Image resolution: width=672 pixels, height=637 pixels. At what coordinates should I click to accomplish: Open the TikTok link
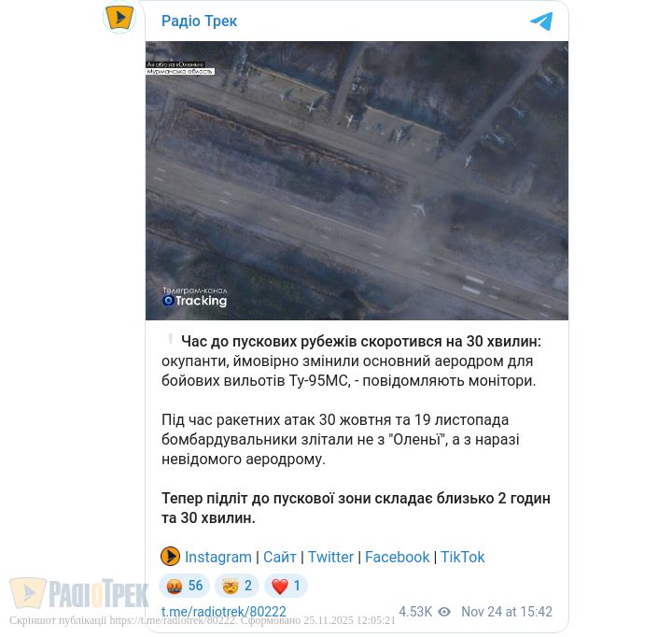click(x=462, y=557)
